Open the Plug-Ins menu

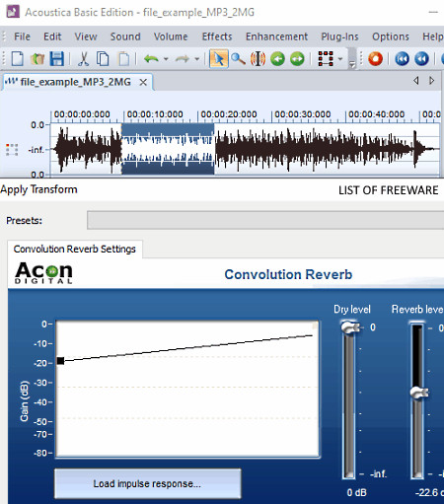(x=339, y=36)
